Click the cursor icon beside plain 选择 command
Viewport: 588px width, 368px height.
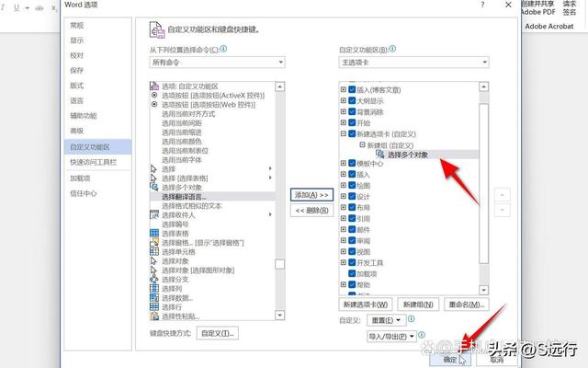click(153, 169)
